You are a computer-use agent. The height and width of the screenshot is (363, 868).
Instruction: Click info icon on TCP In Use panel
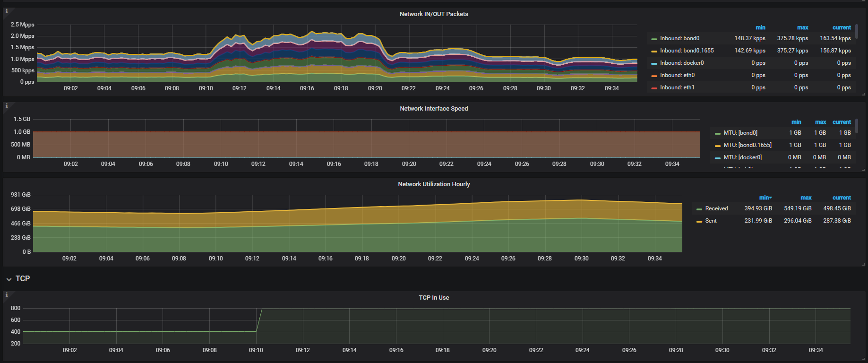pyautogui.click(x=7, y=295)
